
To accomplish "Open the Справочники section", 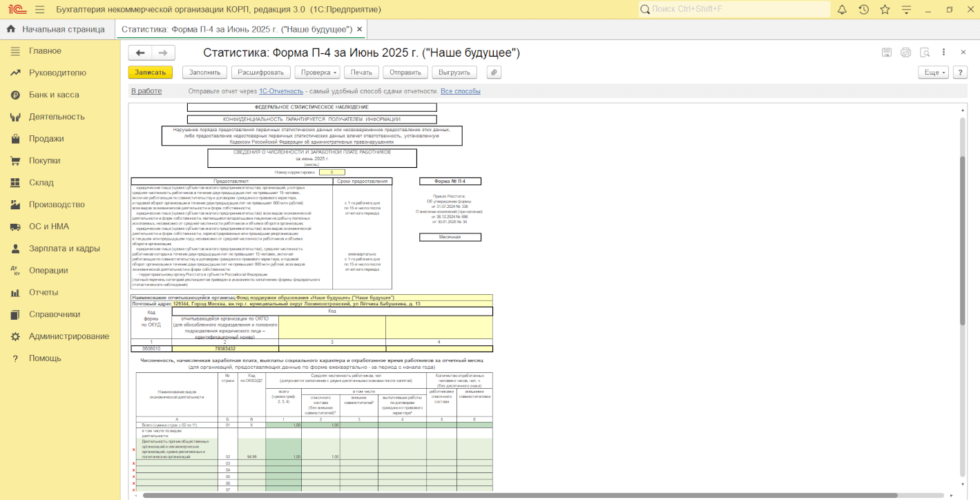I will click(55, 314).
